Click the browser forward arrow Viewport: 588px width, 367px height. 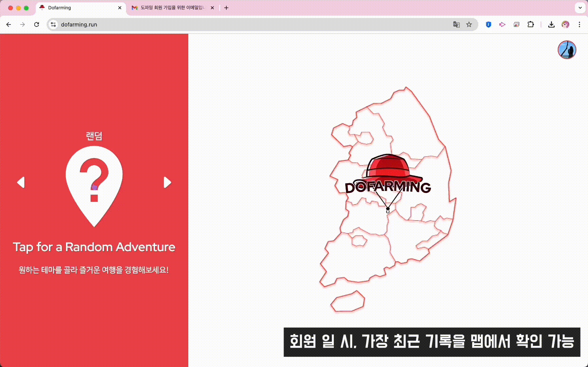(x=22, y=24)
